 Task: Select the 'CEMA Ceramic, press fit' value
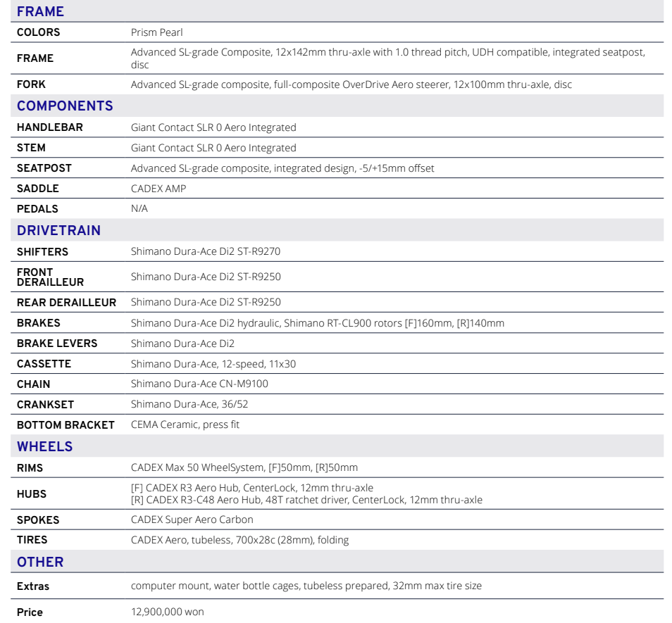[185, 424]
